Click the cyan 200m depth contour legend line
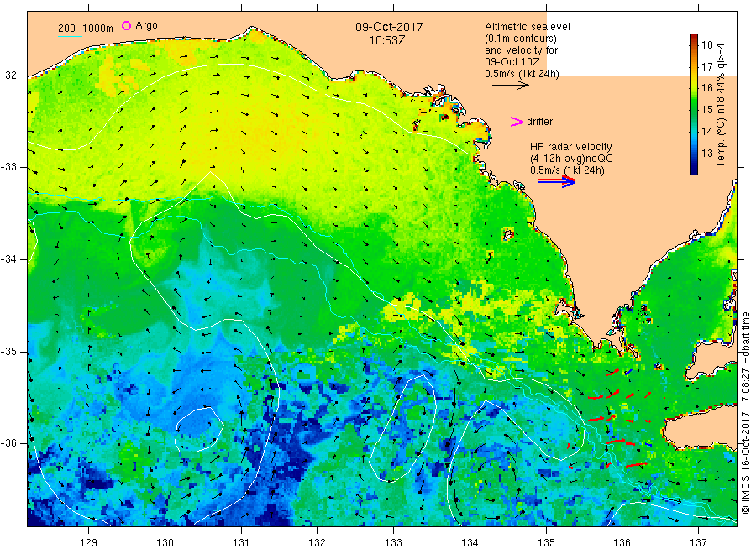The width and height of the screenshot is (756, 554). click(x=70, y=36)
